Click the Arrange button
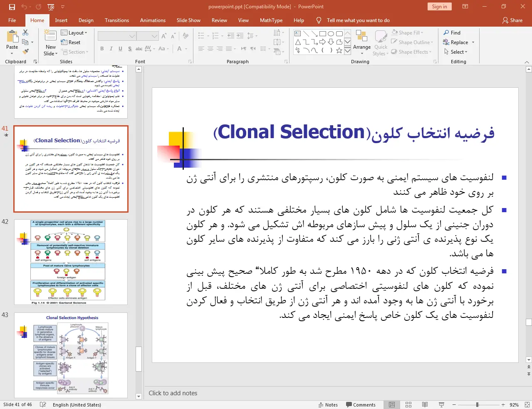 tap(362, 42)
